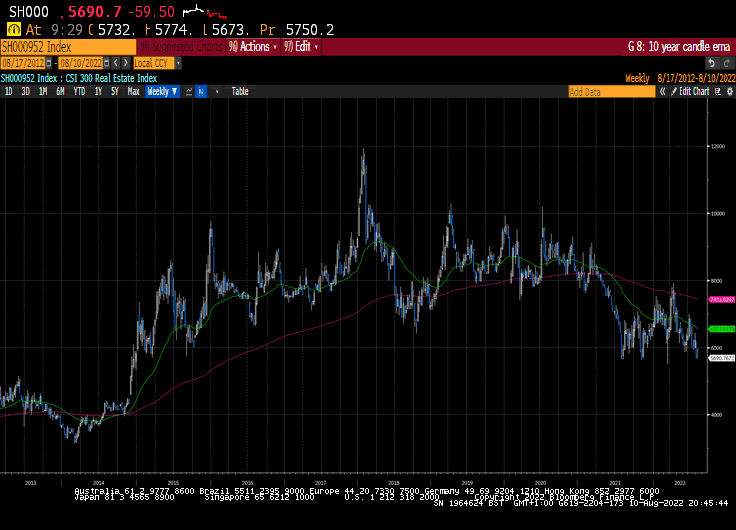The image size is (736, 530).
Task: Click the Local CCY currency field
Action: [153, 63]
